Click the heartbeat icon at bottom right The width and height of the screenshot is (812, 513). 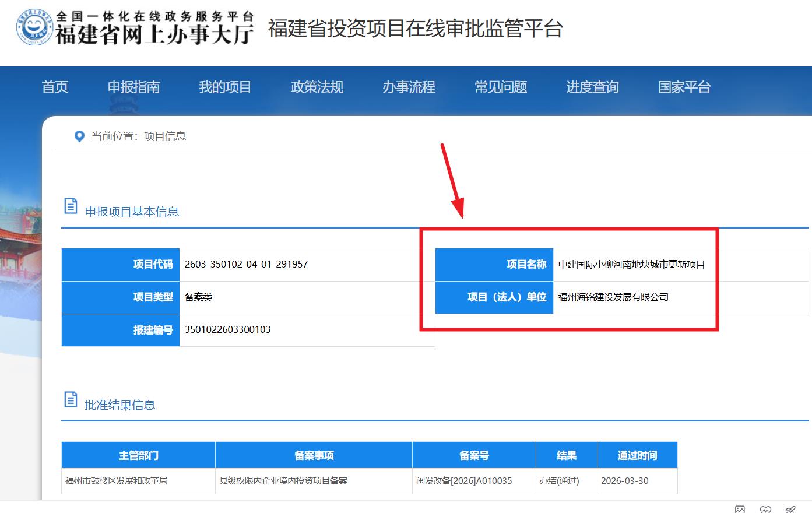tap(765, 509)
